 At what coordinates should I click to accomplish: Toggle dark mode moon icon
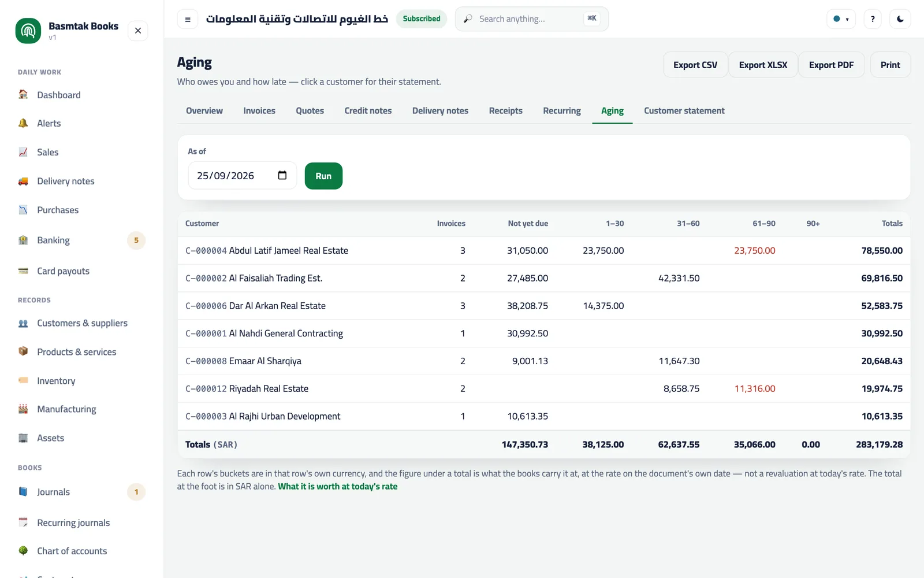click(900, 19)
